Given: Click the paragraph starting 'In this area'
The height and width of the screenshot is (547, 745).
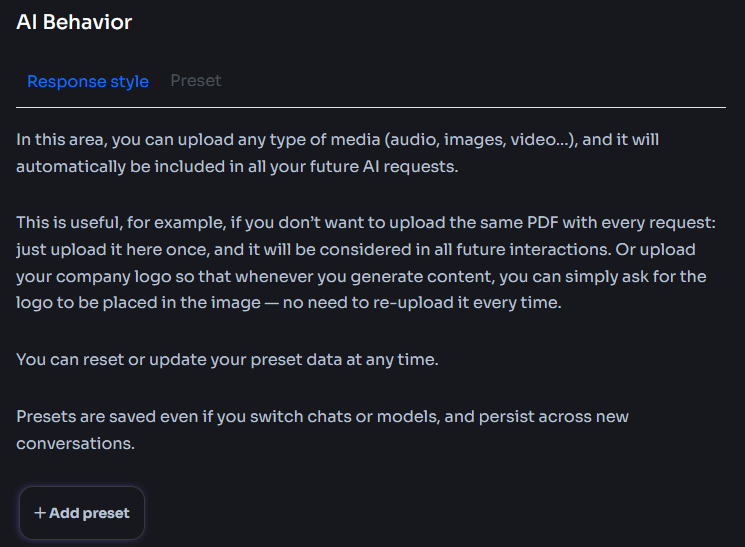Looking at the screenshot, I should coord(337,153).
